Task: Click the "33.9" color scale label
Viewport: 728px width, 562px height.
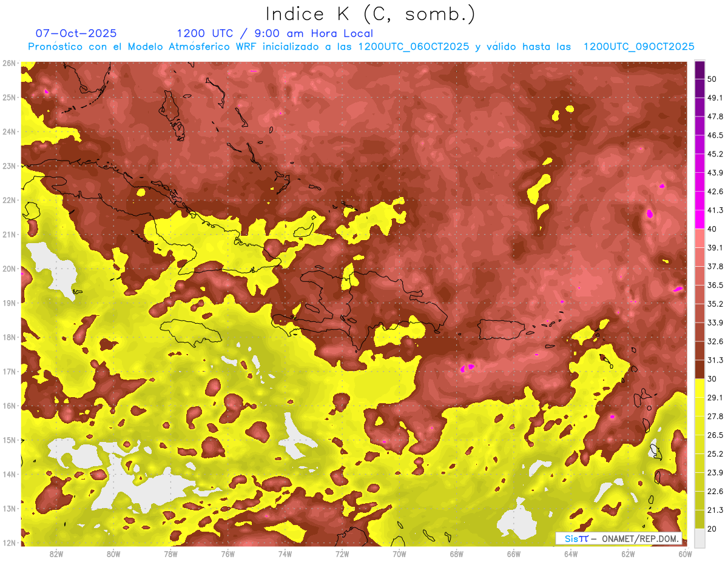Action: pyautogui.click(x=715, y=323)
